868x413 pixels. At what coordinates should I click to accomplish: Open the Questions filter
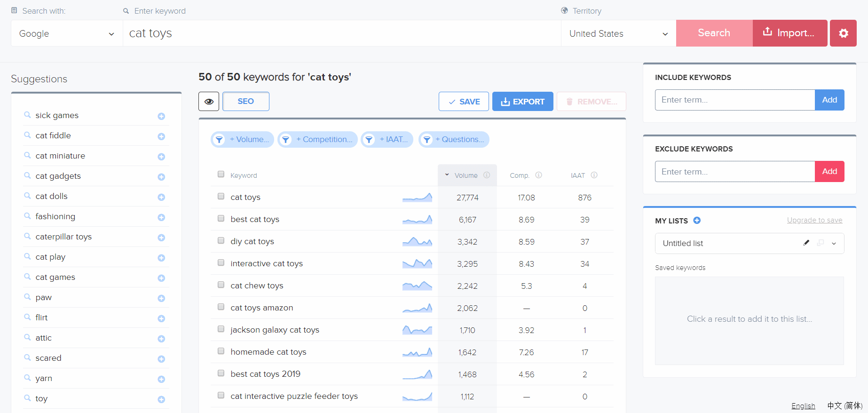(454, 139)
